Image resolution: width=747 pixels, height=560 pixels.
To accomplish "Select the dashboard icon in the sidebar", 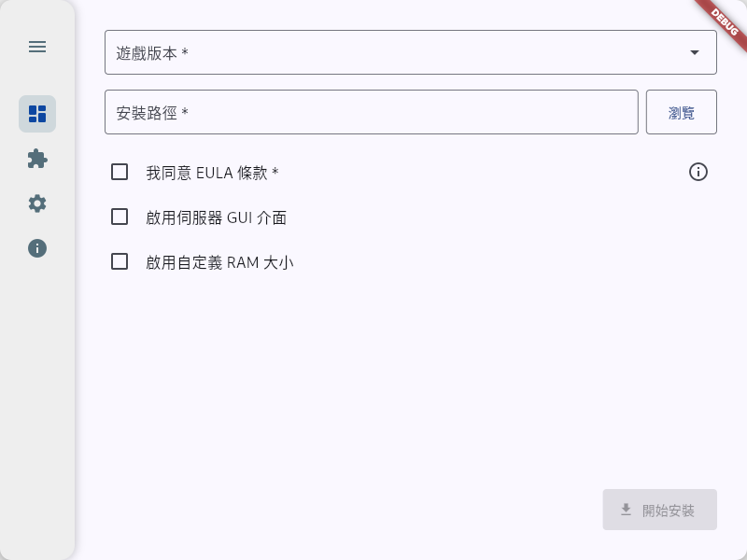I will pos(37,114).
